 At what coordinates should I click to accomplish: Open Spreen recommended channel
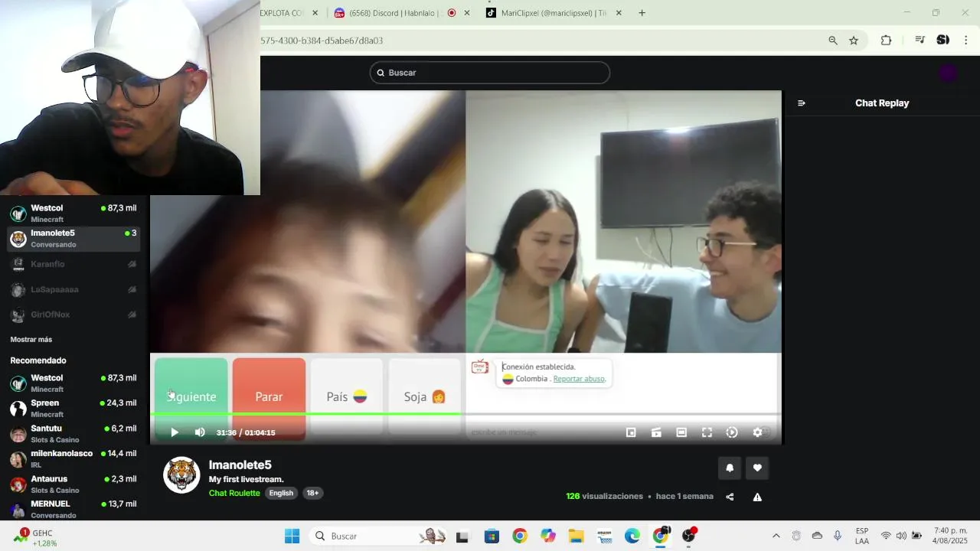tap(73, 409)
